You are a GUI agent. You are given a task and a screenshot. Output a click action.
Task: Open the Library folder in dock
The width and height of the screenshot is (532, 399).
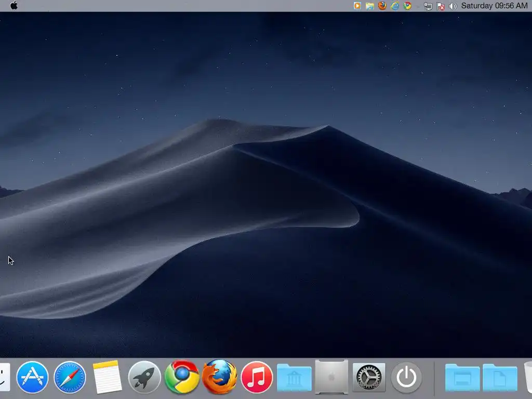294,377
